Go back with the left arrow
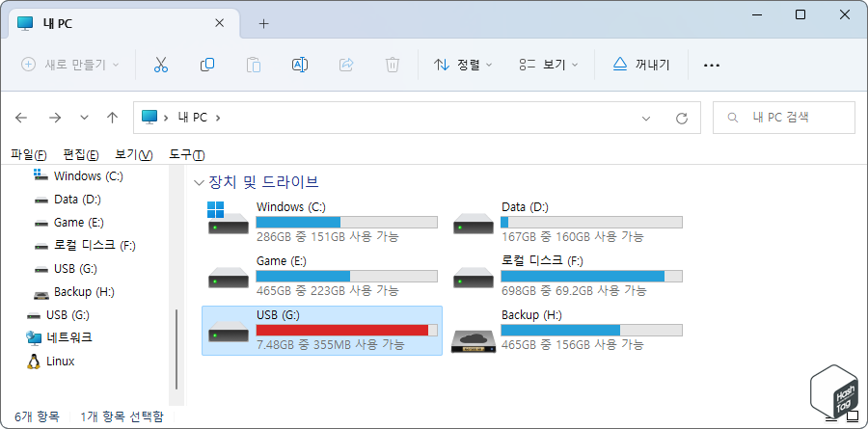Image resolution: width=868 pixels, height=429 pixels. (21, 118)
